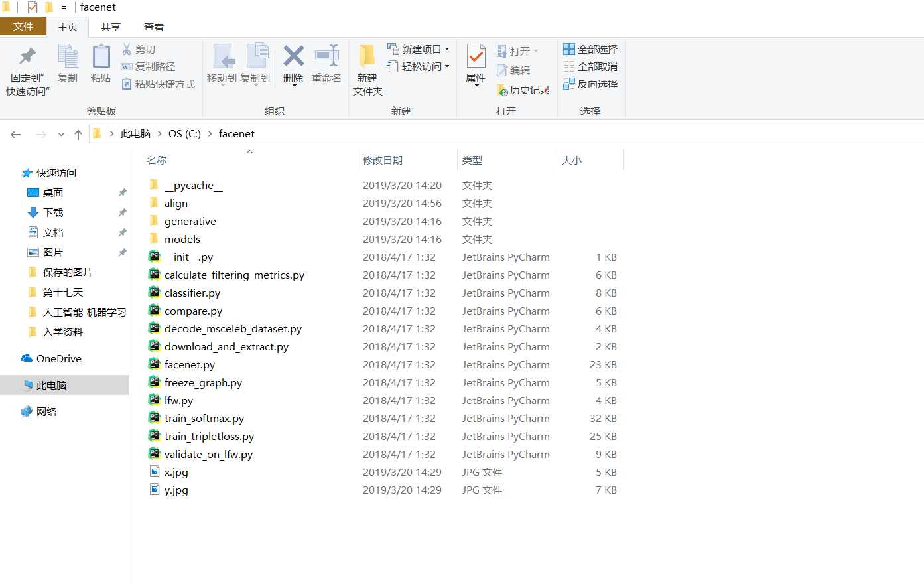The image size is (924, 584).
Task: Select 人工智能-机器学习 folder in sidebar
Action: 84,312
